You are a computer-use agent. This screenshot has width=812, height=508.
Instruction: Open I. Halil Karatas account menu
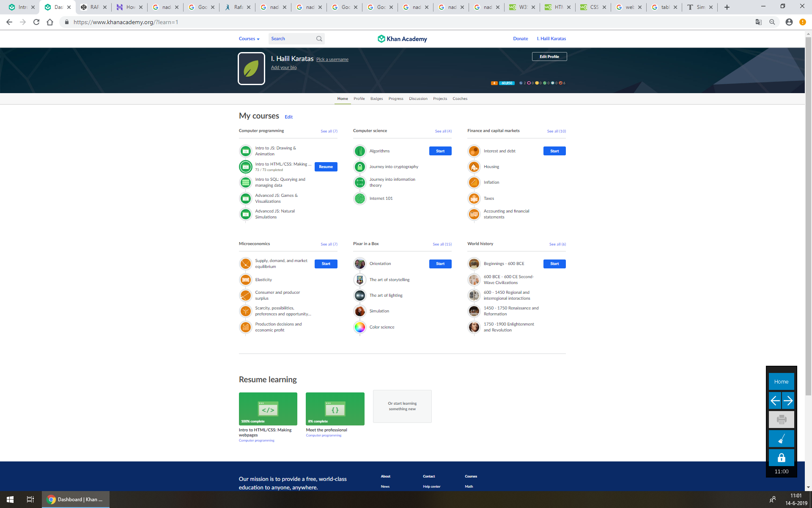pos(551,39)
